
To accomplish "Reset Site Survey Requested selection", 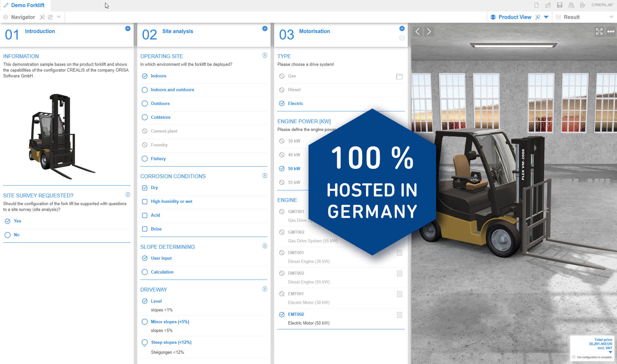I will pyautogui.click(x=128, y=195).
